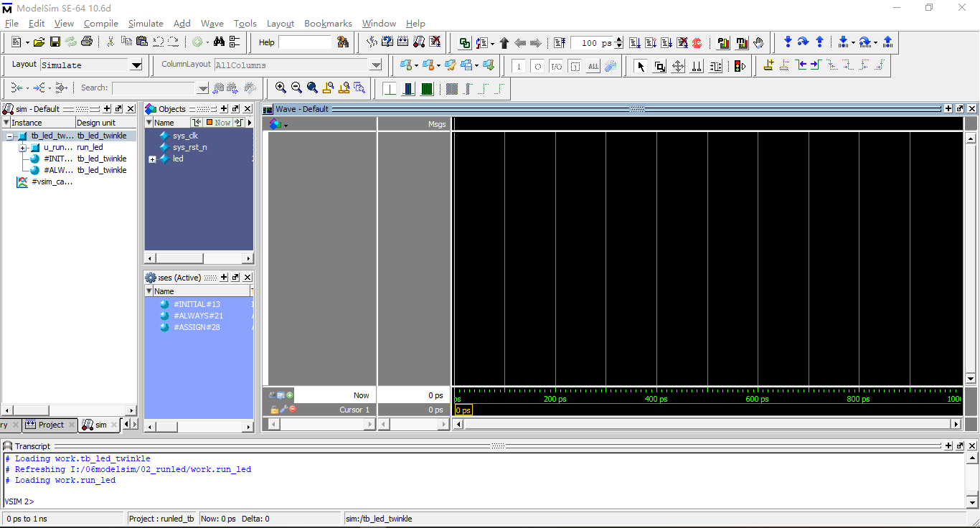Select #INITIAL#13 process
The height and width of the screenshot is (528, 980).
pos(197,304)
